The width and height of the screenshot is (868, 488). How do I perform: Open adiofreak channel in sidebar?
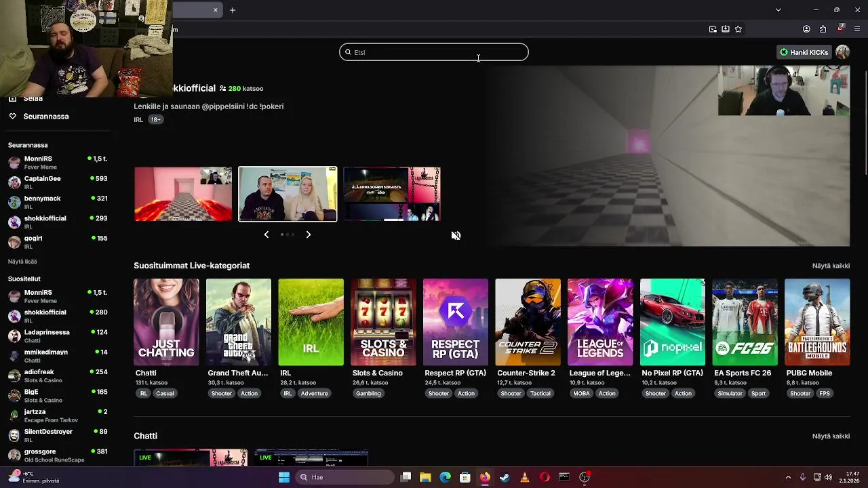58,375
